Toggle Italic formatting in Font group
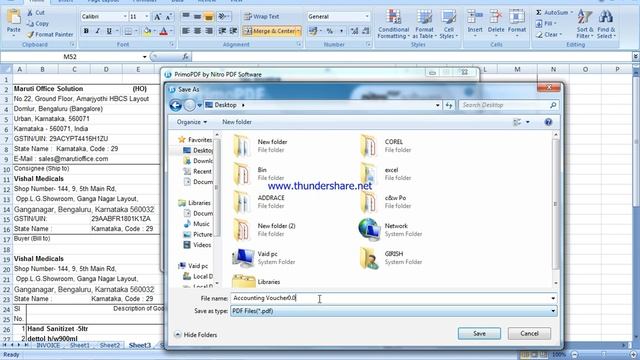This screenshot has width=640, height=360. pos(98,31)
